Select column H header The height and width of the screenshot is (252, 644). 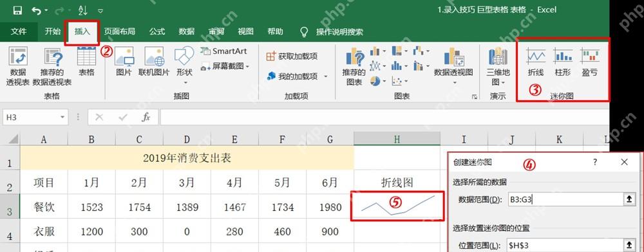pos(397,139)
